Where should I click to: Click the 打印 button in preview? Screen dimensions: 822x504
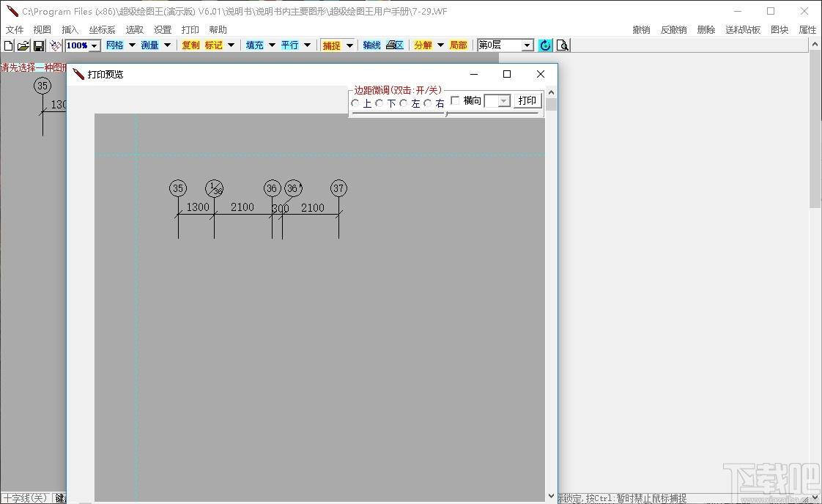[527, 100]
